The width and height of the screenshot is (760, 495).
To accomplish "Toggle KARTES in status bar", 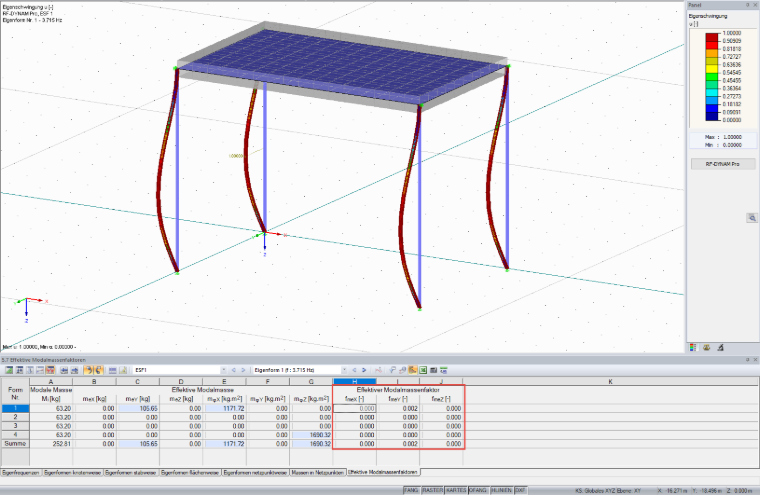I will 456,490.
